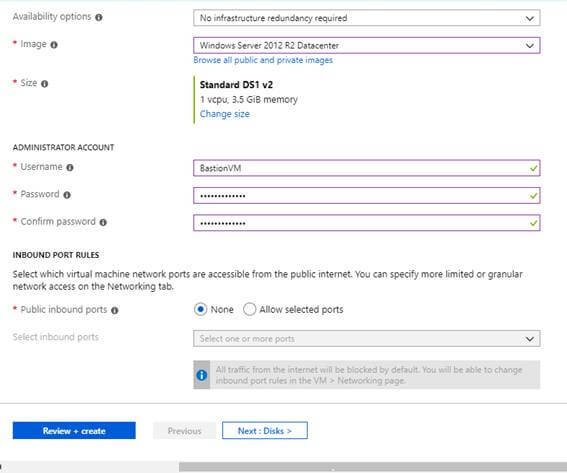The height and width of the screenshot is (473, 567).
Task: Click Change size link
Action: click(225, 114)
